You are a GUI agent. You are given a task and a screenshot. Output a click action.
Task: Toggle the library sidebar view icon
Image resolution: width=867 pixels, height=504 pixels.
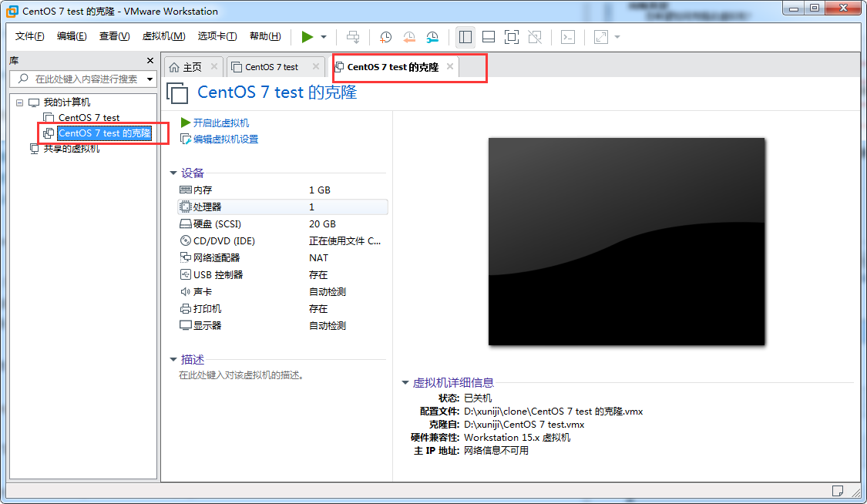[x=465, y=37]
